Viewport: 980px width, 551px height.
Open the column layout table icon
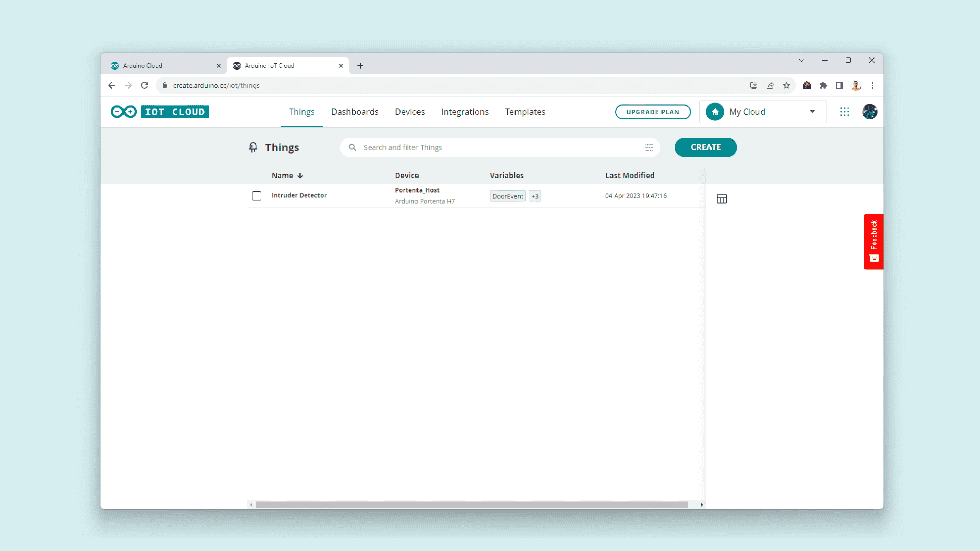(721, 199)
